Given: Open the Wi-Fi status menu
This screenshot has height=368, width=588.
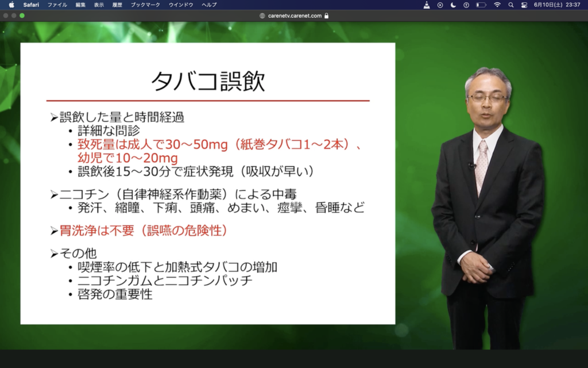Looking at the screenshot, I should click(497, 5).
